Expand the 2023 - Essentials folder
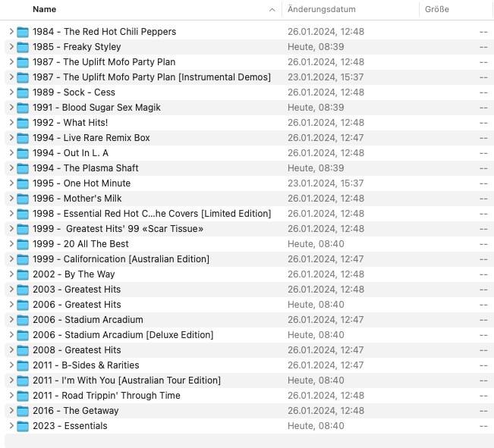Viewport: 494px width, 448px height. 11,426
